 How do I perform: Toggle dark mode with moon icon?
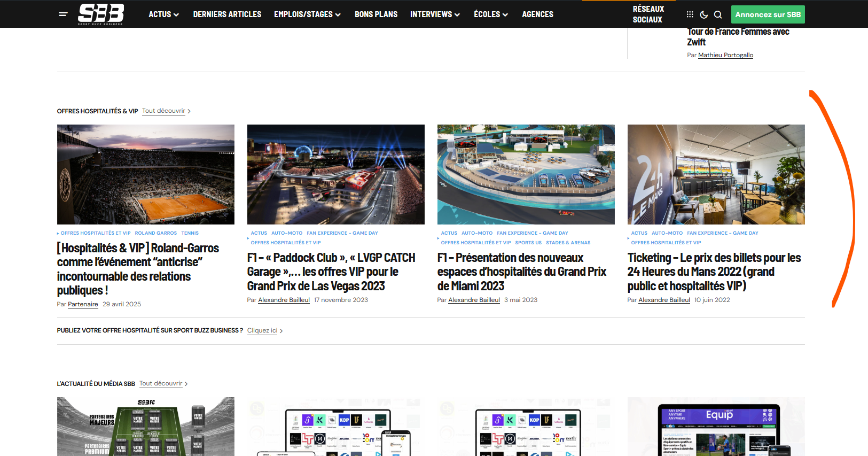pos(704,14)
